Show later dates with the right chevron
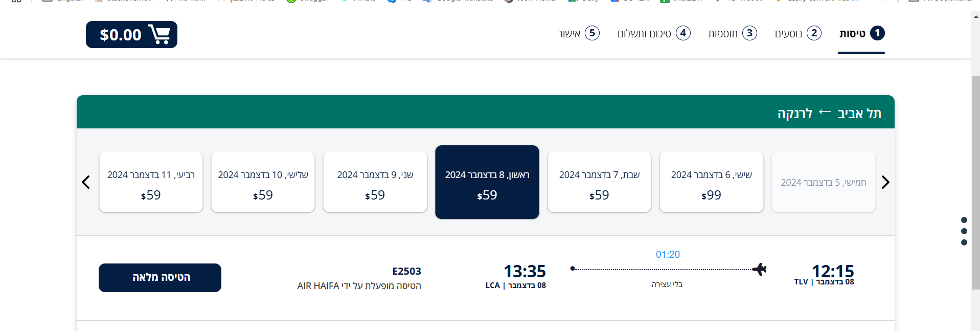980x331 pixels. (x=885, y=182)
